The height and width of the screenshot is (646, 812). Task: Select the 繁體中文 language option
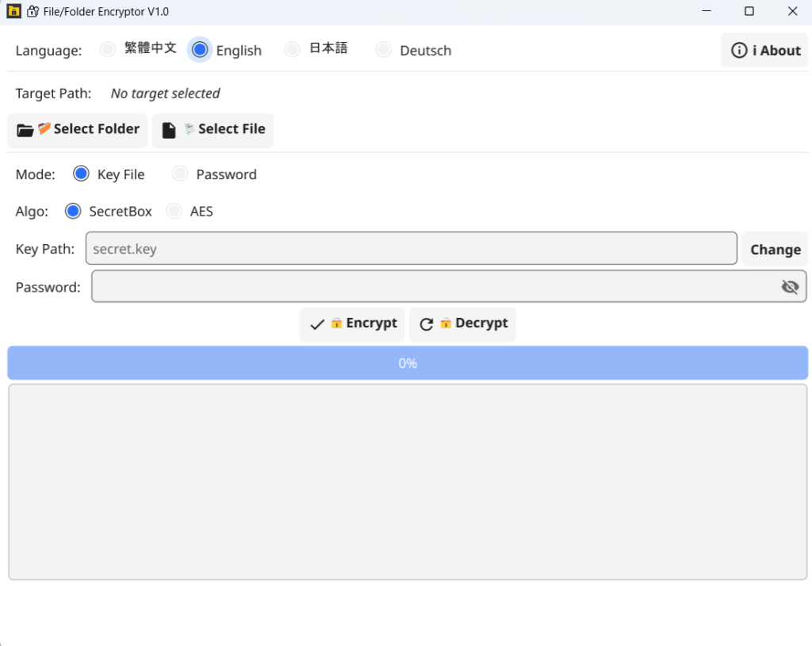(x=108, y=50)
